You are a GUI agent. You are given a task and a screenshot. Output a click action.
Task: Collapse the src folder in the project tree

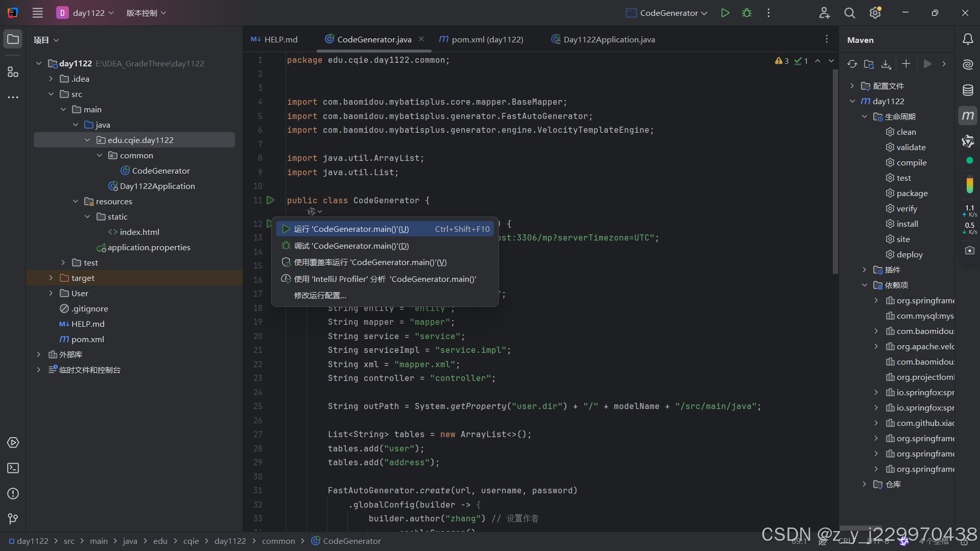coord(51,94)
